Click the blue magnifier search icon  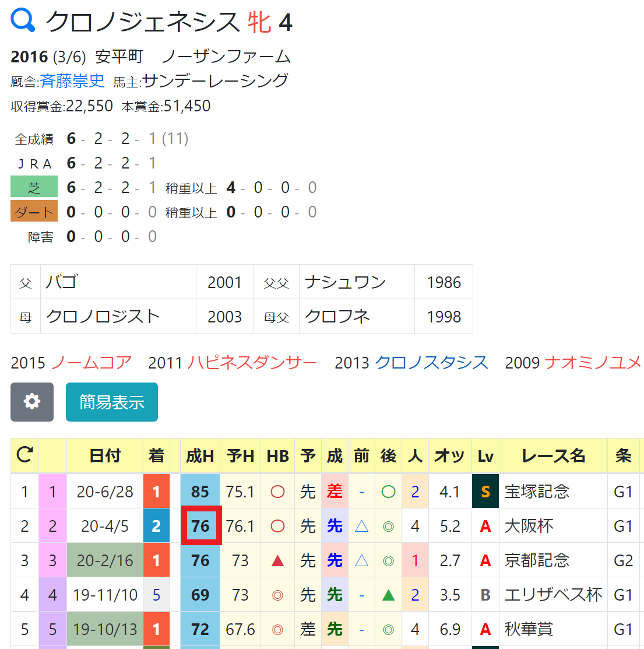23,20
